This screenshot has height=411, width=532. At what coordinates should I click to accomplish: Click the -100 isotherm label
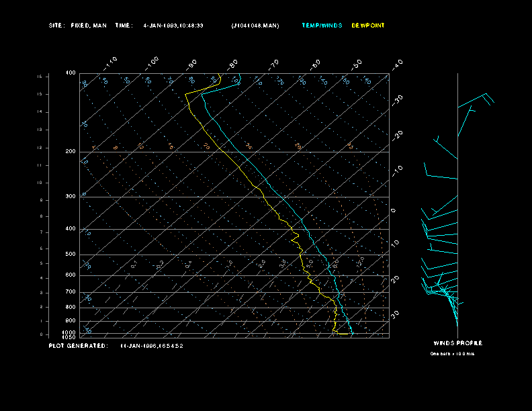tap(151, 64)
